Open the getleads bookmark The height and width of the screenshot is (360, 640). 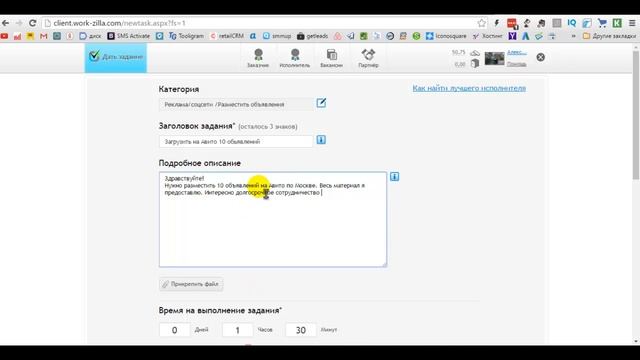pyautogui.click(x=313, y=36)
